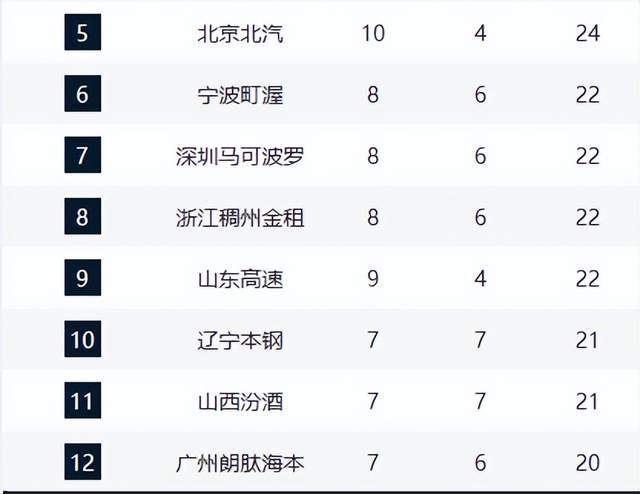Viewport: 640px width, 494px height.
Task: Click the rank 10 badge
Action: 82,340
